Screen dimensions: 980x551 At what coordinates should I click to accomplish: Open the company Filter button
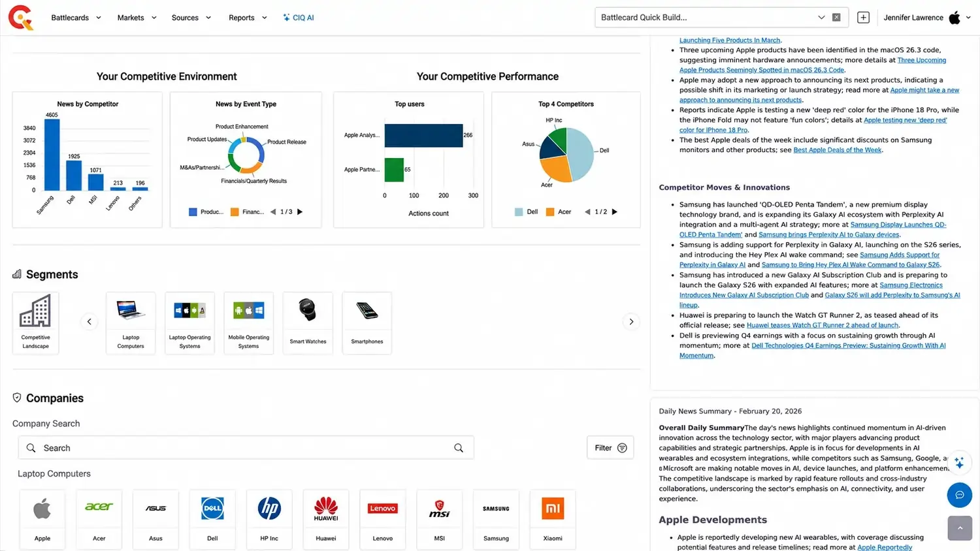point(610,448)
